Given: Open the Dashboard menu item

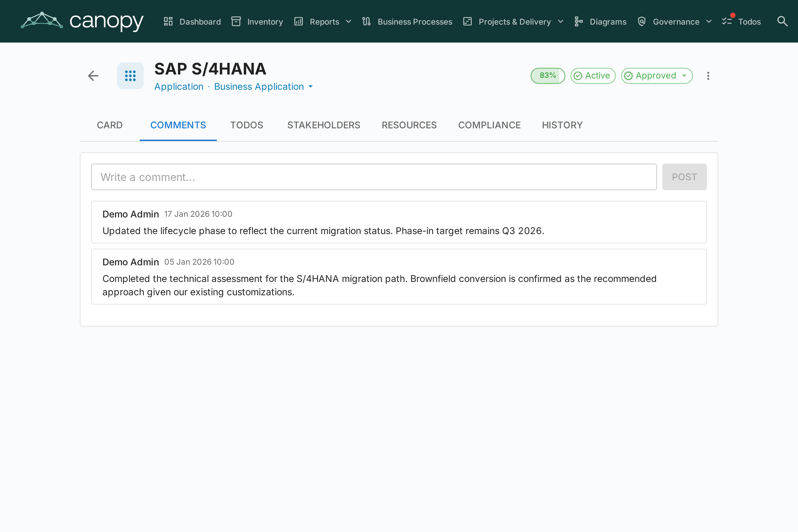Looking at the screenshot, I should (x=200, y=22).
